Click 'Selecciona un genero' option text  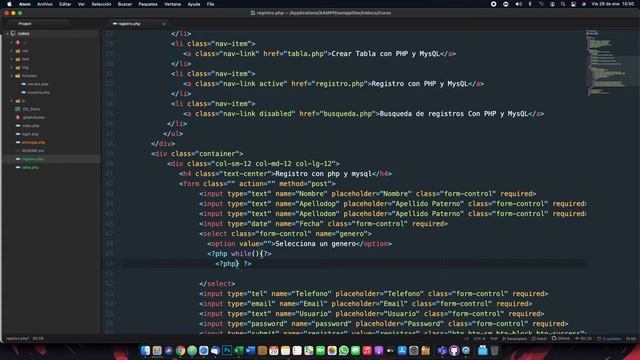(316, 244)
